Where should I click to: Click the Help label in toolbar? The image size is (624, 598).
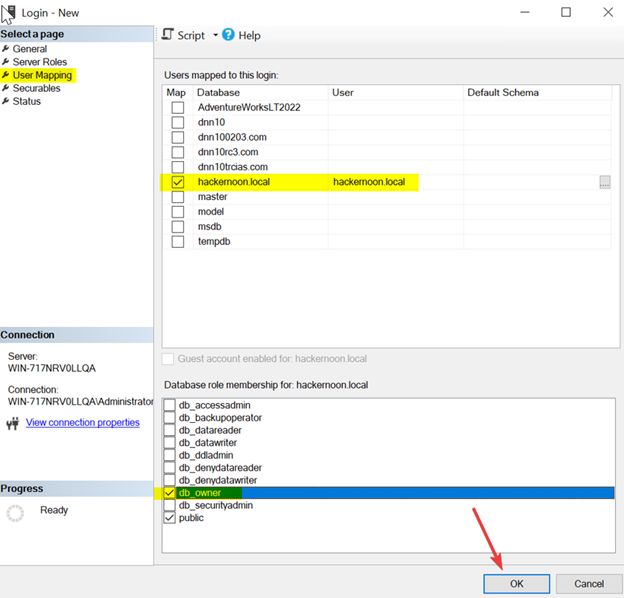point(249,35)
